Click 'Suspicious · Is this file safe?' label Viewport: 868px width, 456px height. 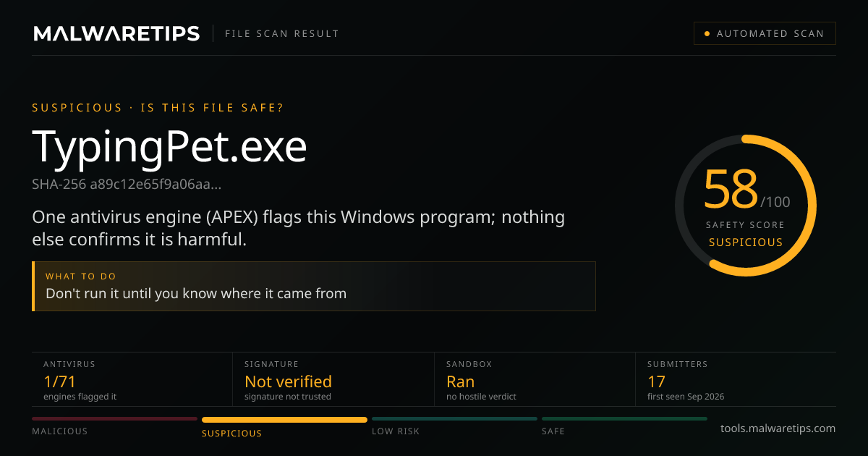(x=158, y=108)
